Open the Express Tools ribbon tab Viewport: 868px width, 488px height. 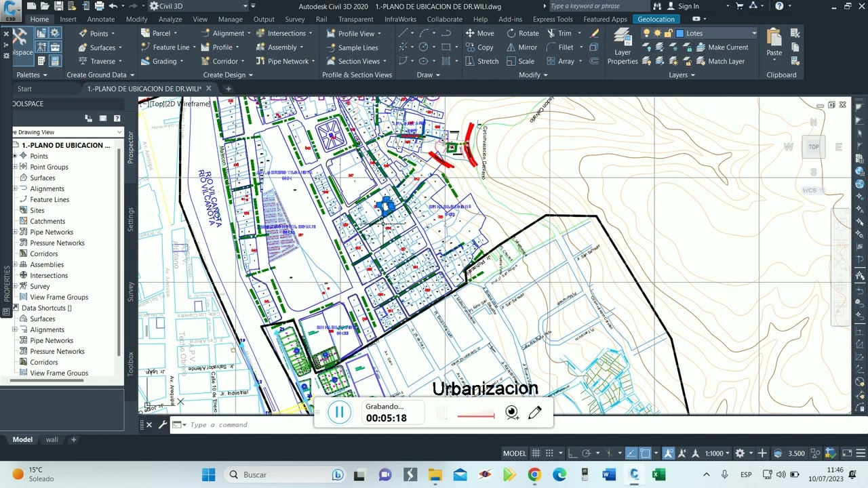point(553,19)
